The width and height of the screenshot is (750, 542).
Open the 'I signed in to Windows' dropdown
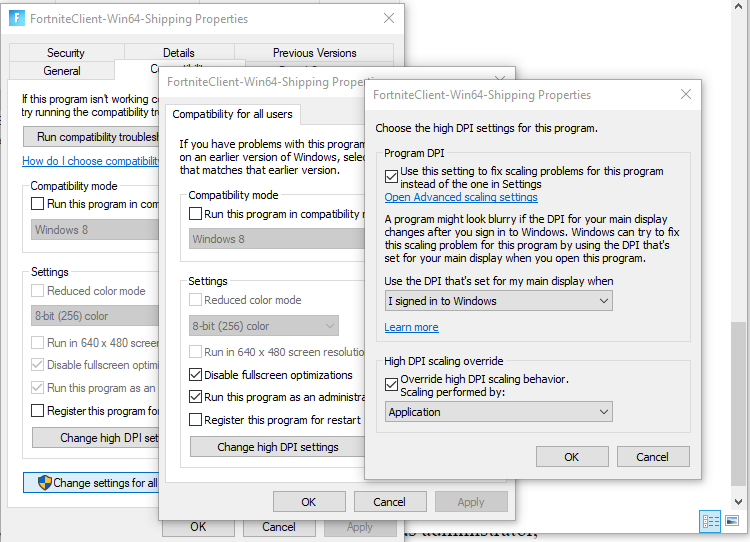[498, 301]
